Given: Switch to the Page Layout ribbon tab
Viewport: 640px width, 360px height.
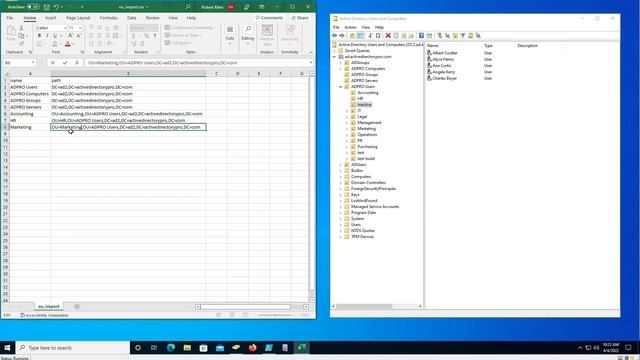Looking at the screenshot, I should pos(78,18).
